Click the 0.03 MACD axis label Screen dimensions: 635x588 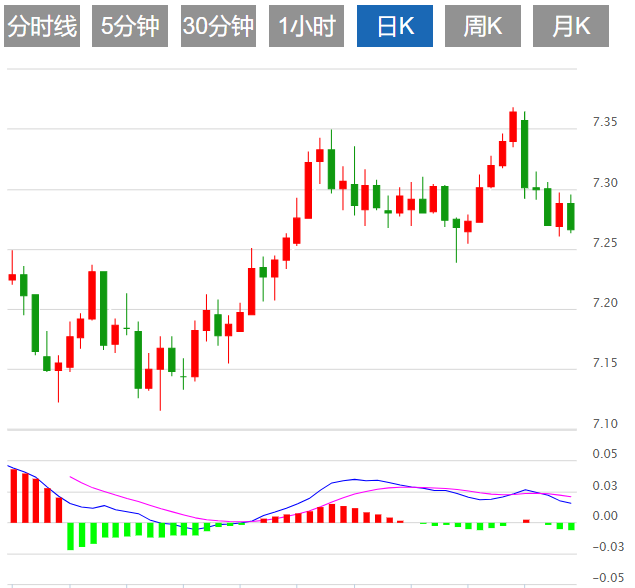coord(605,485)
